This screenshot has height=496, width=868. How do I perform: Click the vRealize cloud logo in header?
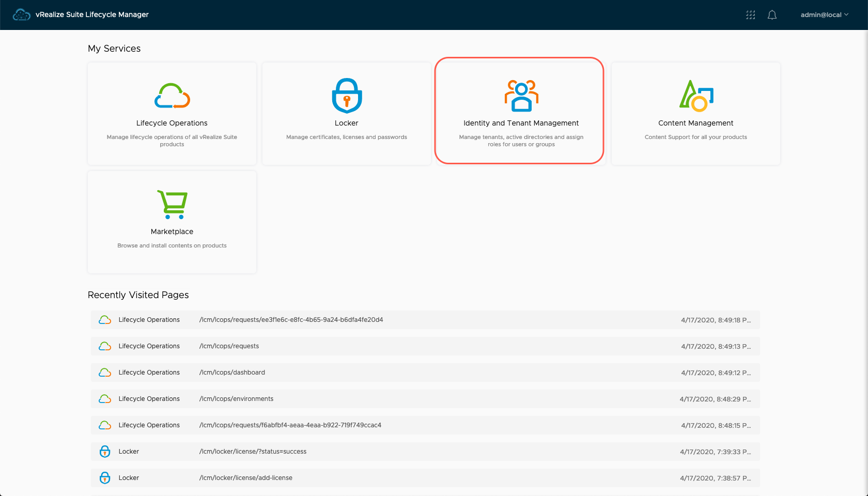(x=21, y=15)
